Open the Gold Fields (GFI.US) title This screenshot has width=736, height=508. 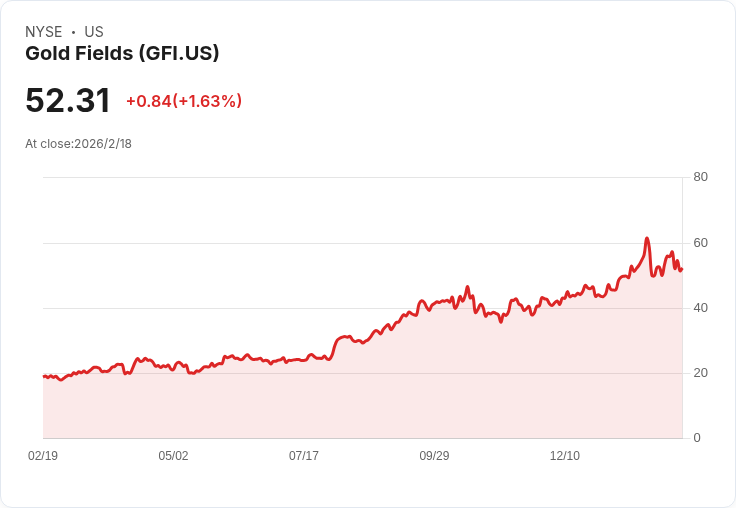(122, 54)
